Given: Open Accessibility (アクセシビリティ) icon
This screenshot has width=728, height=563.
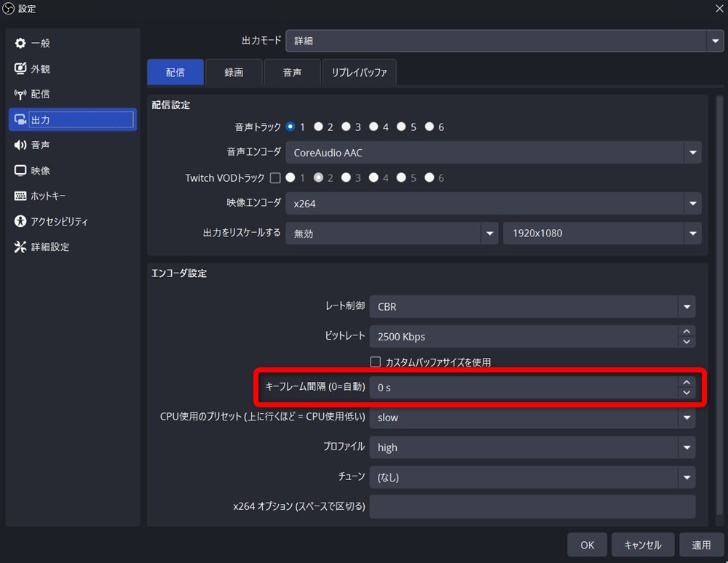Looking at the screenshot, I should [20, 222].
